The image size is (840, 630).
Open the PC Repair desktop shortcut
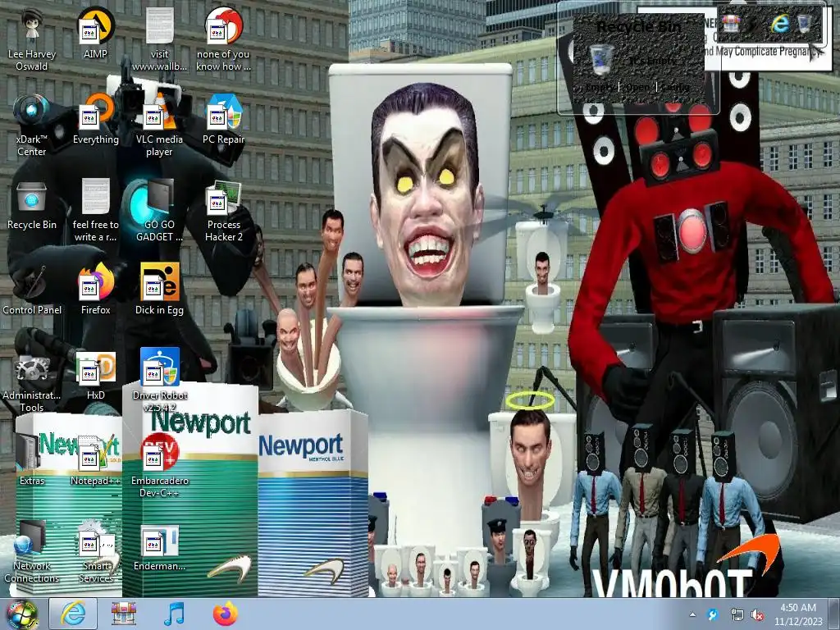(x=223, y=119)
